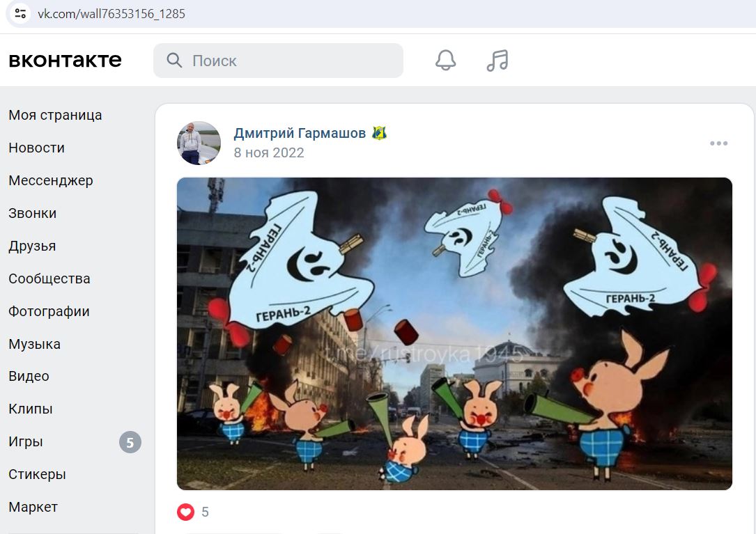This screenshot has width=756, height=534.
Task: Open post options three-dot menu
Action: [x=718, y=143]
